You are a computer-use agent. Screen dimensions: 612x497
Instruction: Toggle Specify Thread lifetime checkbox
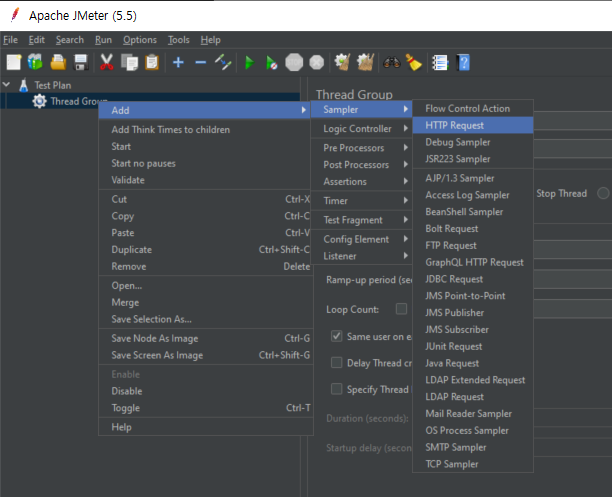coord(336,389)
